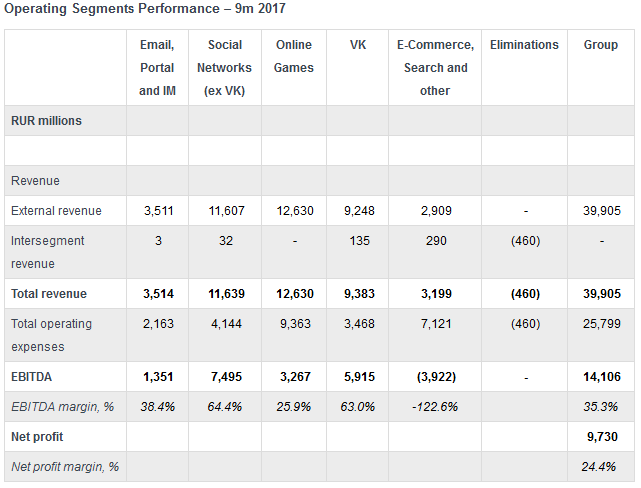Click the Operating Segments Performance title
The image size is (641, 488).
pos(143,9)
